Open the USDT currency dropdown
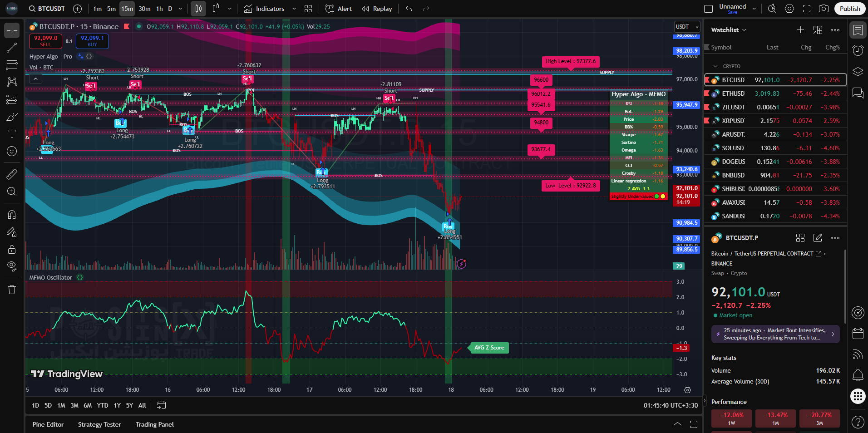The width and height of the screenshot is (868, 433). pos(686,27)
